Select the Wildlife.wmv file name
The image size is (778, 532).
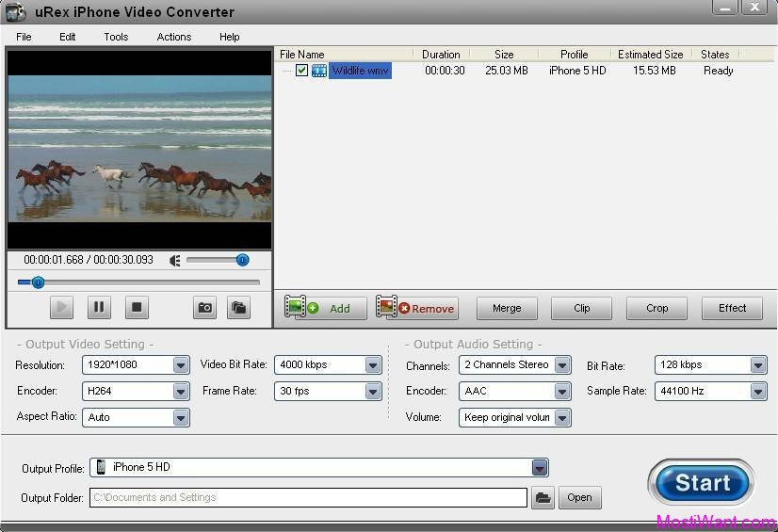(x=360, y=71)
